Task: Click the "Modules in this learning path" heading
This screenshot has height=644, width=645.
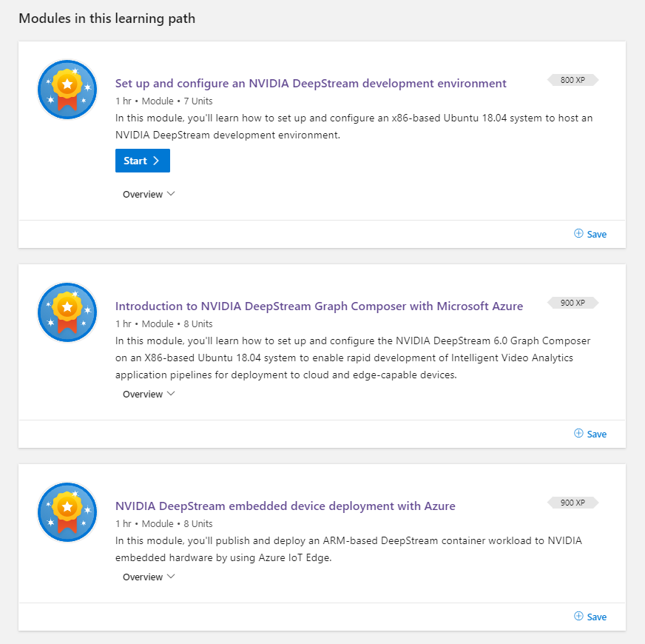Action: [x=107, y=19]
